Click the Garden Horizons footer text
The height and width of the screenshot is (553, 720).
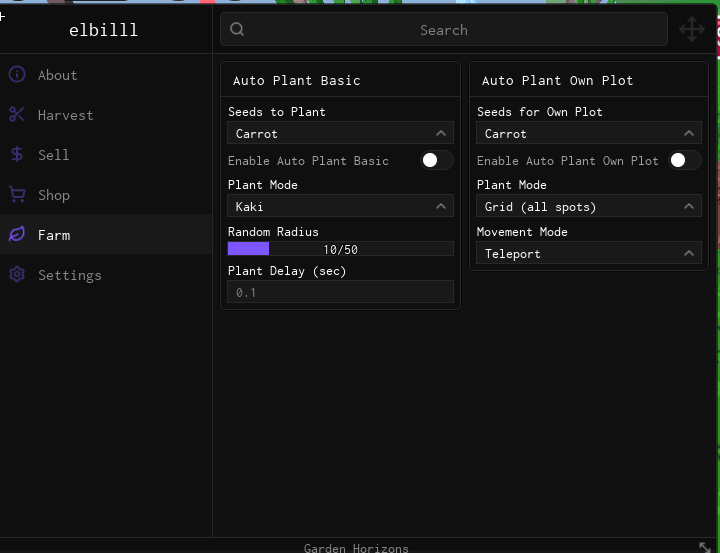coord(356,548)
